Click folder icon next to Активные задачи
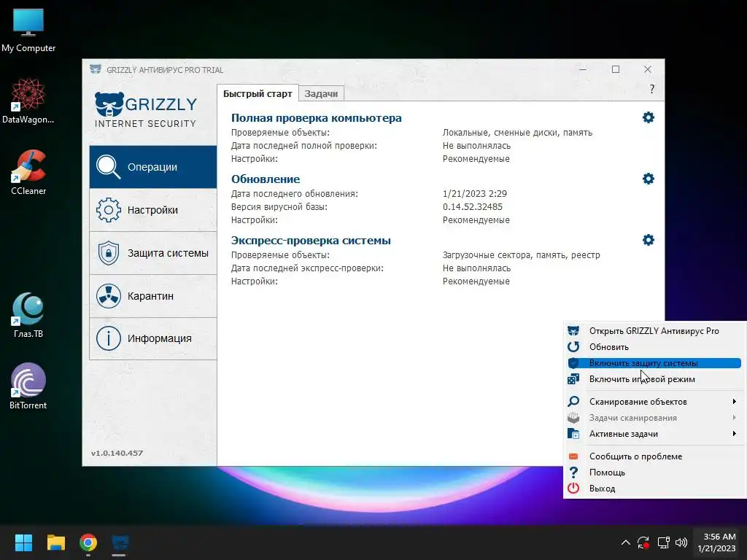Screen dimensions: 747x560 coord(573,434)
